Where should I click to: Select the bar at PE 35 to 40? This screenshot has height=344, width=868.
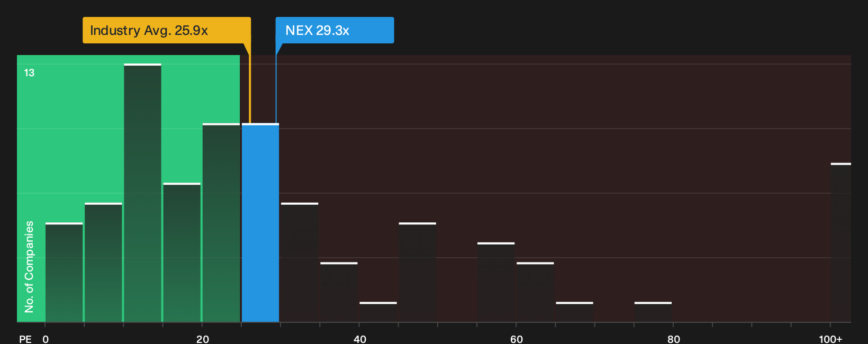pyautogui.click(x=339, y=292)
